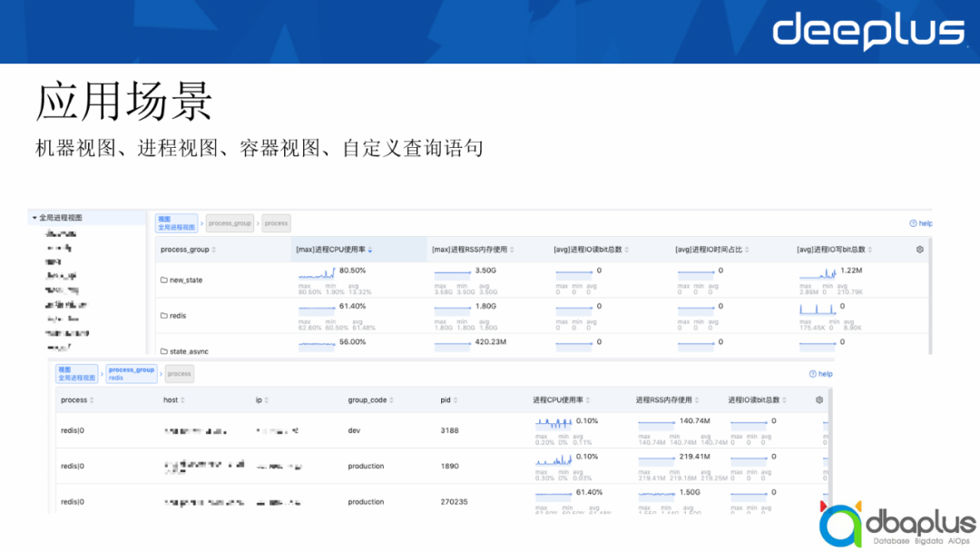The image size is (980, 552).
Task: Open the help link in lower panel
Action: coord(820,374)
